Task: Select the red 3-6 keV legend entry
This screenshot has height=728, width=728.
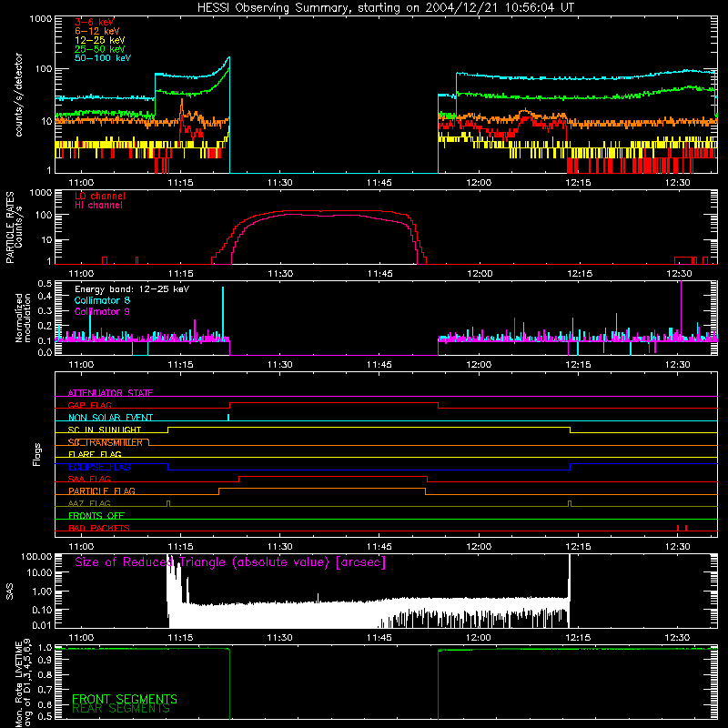Action: 95,22
